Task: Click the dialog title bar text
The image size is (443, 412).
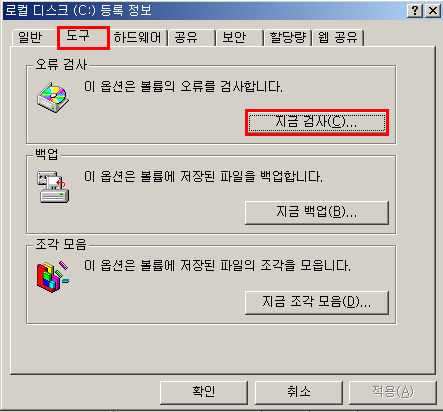Action: (78, 11)
